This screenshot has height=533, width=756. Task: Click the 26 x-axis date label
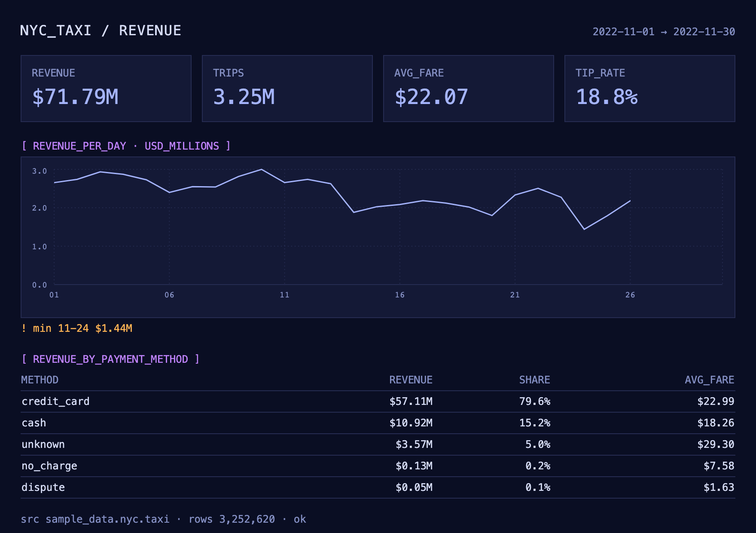(630, 295)
